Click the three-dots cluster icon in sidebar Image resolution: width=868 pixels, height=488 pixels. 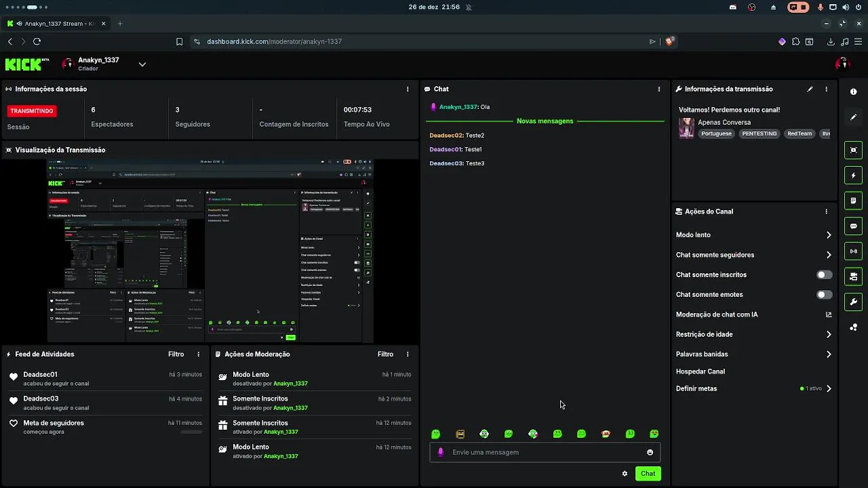pyautogui.click(x=853, y=327)
